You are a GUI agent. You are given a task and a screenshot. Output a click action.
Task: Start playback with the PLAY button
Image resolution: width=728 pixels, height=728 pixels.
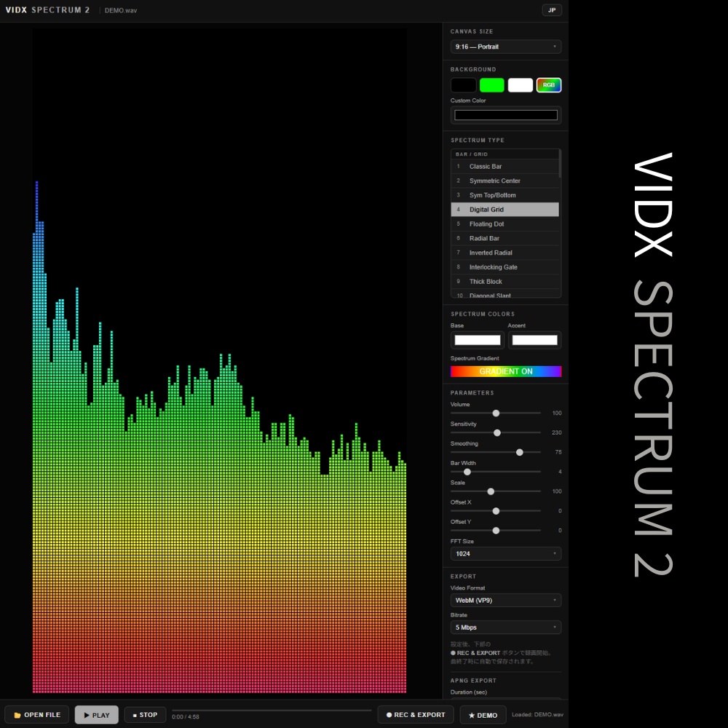pos(97,715)
